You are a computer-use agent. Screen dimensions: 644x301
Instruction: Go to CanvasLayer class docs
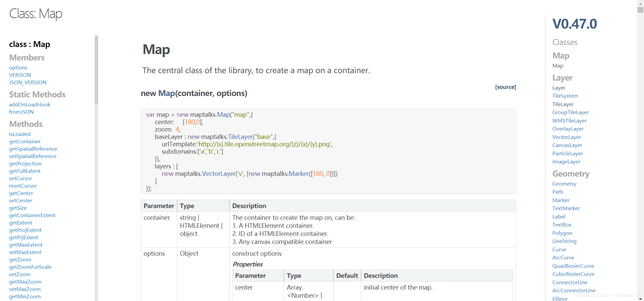pyautogui.click(x=567, y=145)
